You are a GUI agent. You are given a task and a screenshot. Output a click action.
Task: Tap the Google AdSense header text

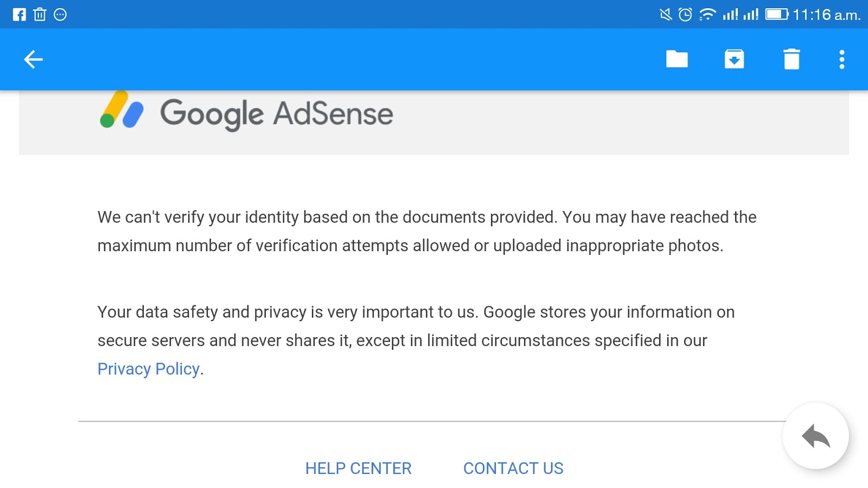(276, 114)
